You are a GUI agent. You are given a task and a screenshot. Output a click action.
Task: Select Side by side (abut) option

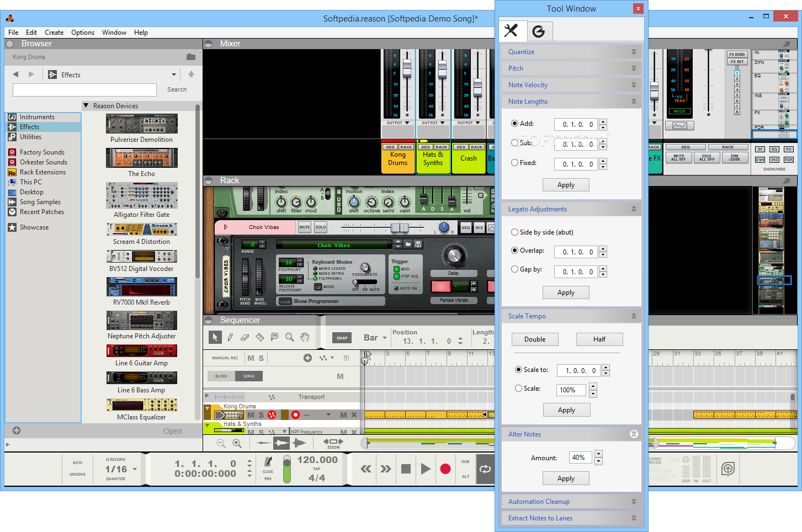[514, 232]
